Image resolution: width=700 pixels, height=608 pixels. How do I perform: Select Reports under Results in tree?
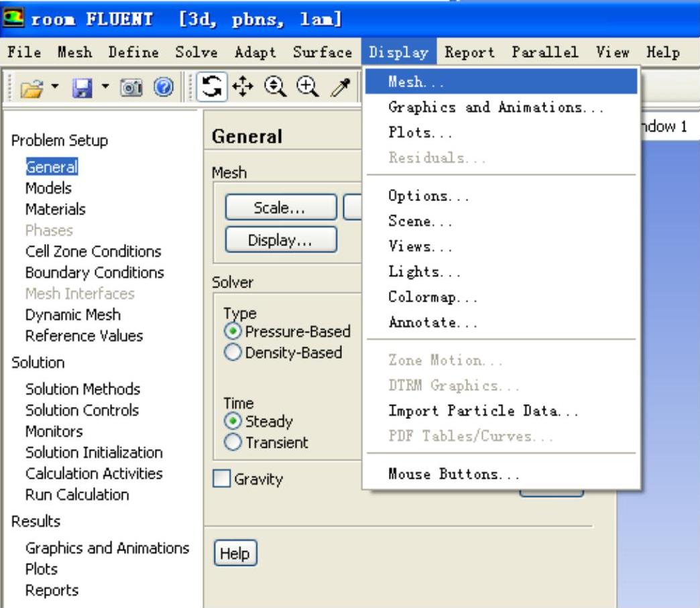[52, 590]
